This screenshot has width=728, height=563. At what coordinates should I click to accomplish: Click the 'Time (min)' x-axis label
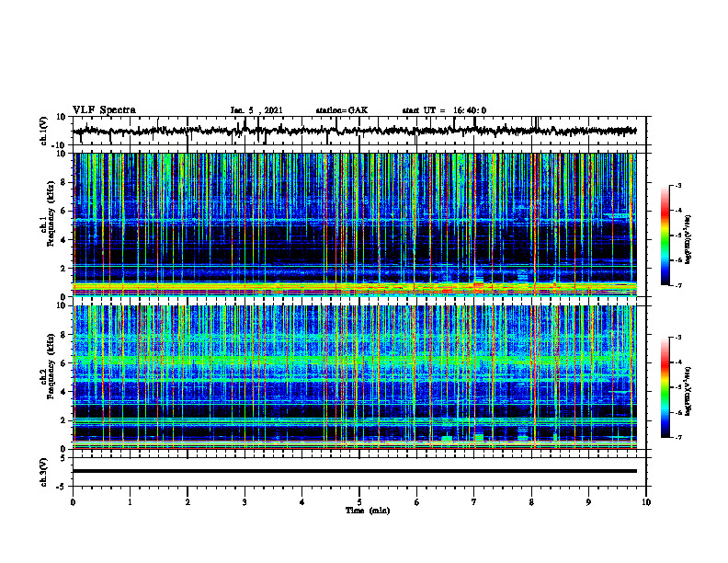[368, 511]
